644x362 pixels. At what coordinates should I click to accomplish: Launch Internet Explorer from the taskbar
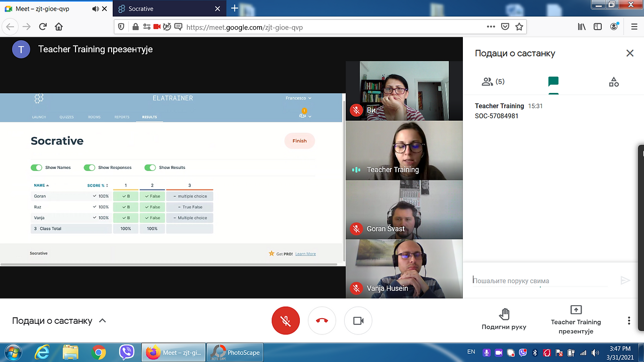42,352
